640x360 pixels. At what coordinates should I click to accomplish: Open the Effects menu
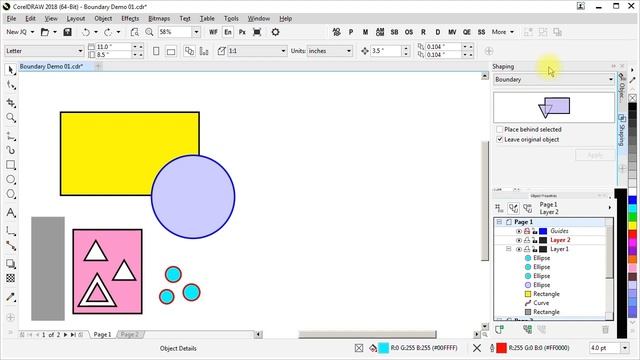130,18
